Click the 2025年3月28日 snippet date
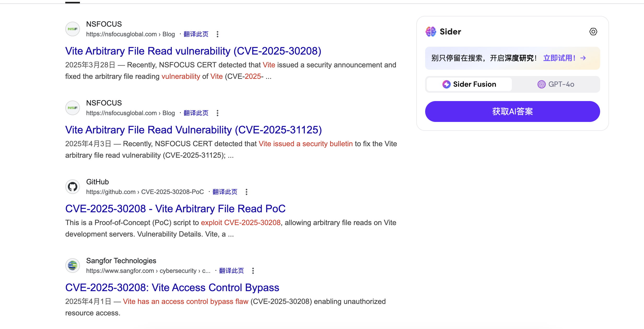Viewport: 644px width, 329px height. pyautogui.click(x=90, y=65)
